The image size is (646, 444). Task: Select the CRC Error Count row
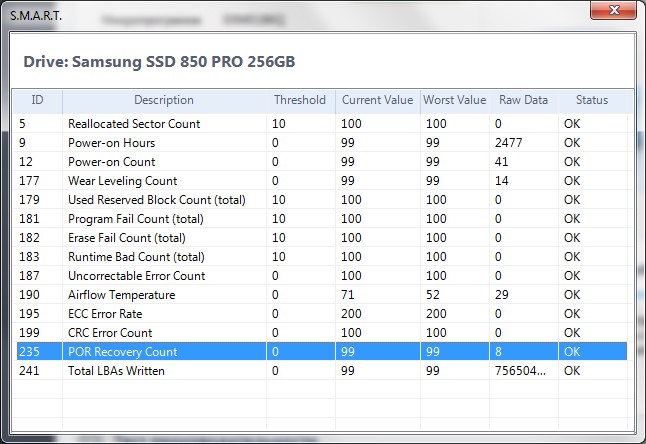322,332
